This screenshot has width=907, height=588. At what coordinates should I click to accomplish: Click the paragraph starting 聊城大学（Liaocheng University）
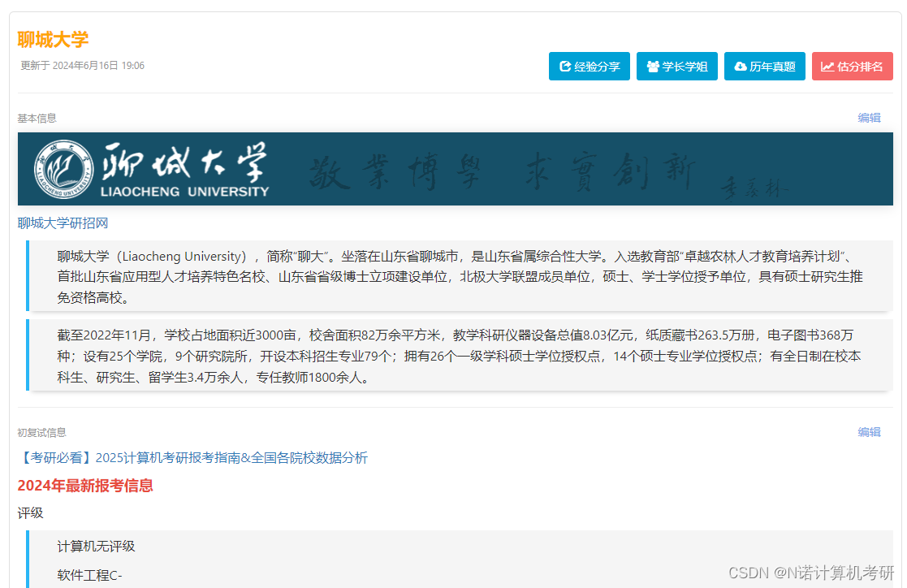click(x=460, y=277)
